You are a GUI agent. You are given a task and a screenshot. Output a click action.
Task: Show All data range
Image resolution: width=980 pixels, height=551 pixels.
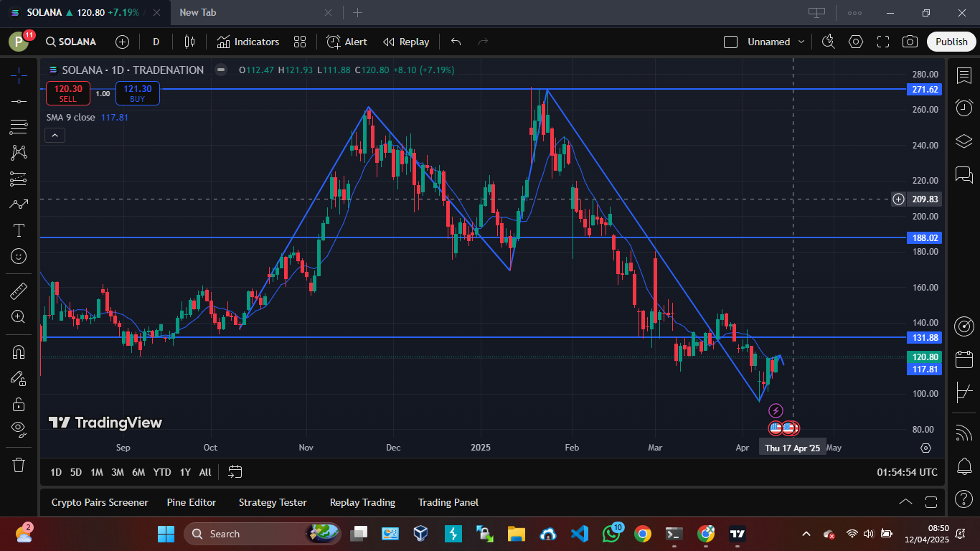(205, 472)
